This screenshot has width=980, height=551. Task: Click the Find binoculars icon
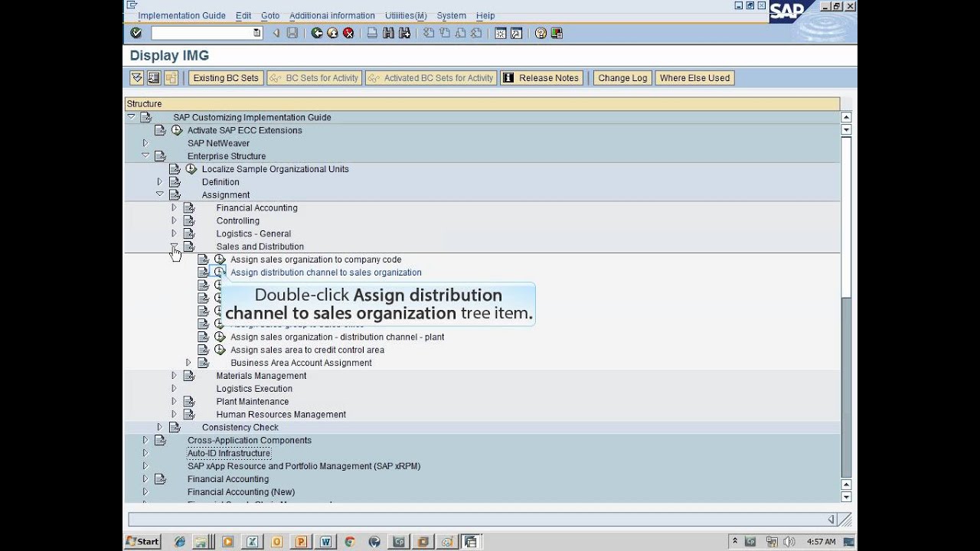(388, 33)
